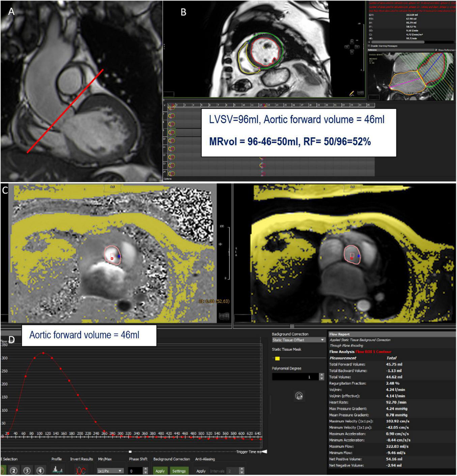
Task: Increase the Polynomial Degree stepper value
Action: pyautogui.click(x=321, y=375)
